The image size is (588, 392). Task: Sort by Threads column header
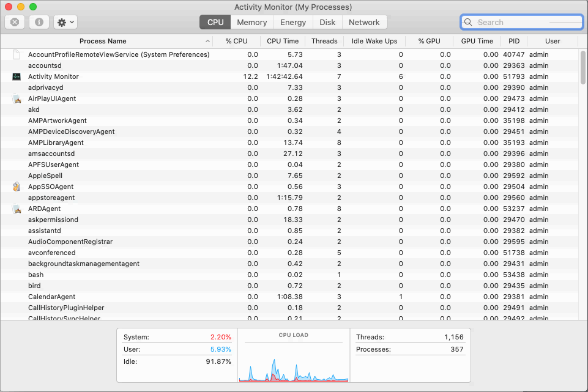click(324, 41)
